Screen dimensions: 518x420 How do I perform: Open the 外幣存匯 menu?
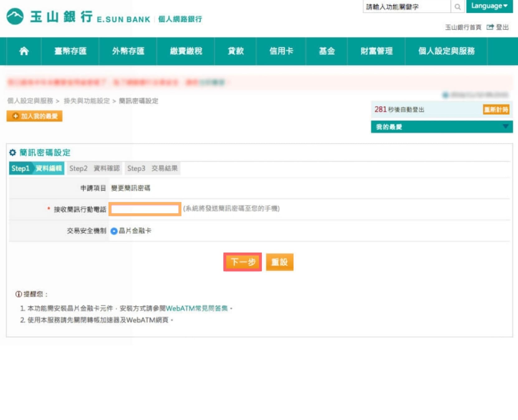click(128, 51)
